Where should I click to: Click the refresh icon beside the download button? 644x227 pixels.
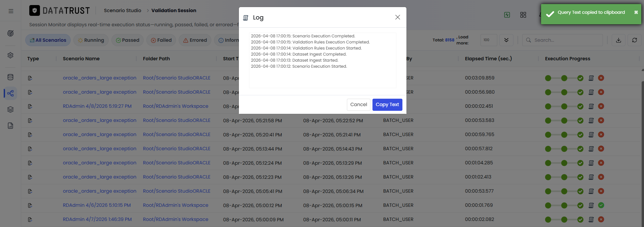[x=635, y=40]
